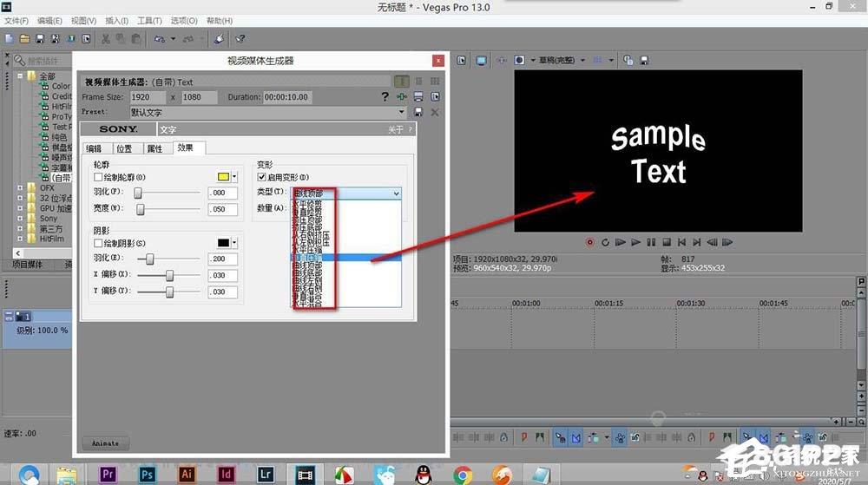Click the Frame Size width field 1920
This screenshot has height=485, width=868.
[148, 97]
